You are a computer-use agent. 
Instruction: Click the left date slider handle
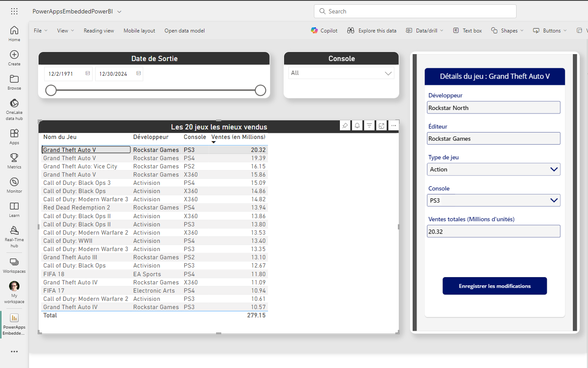pyautogui.click(x=51, y=90)
